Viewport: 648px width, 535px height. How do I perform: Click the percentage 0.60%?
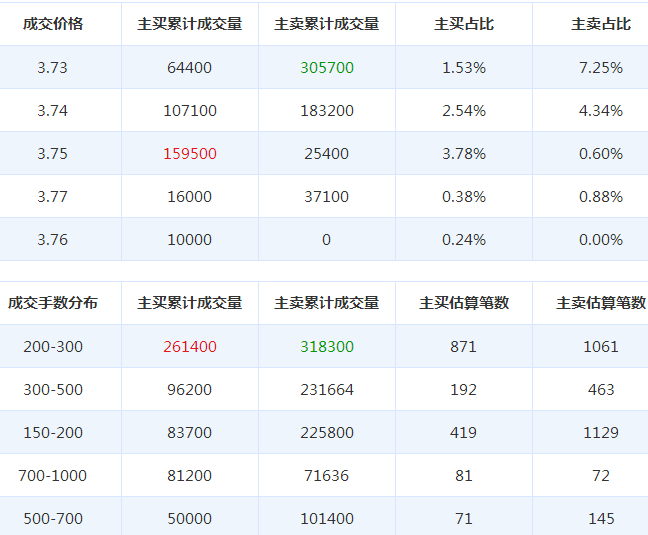point(601,153)
